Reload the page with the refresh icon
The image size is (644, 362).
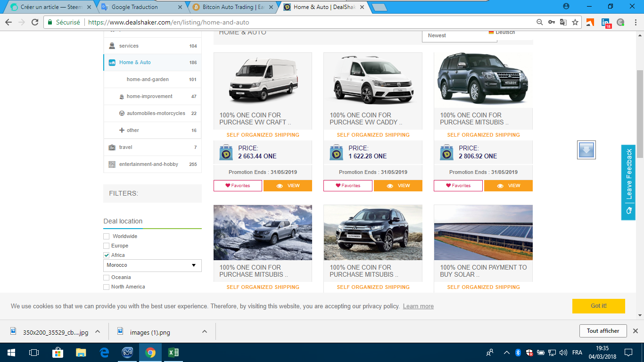point(35,22)
